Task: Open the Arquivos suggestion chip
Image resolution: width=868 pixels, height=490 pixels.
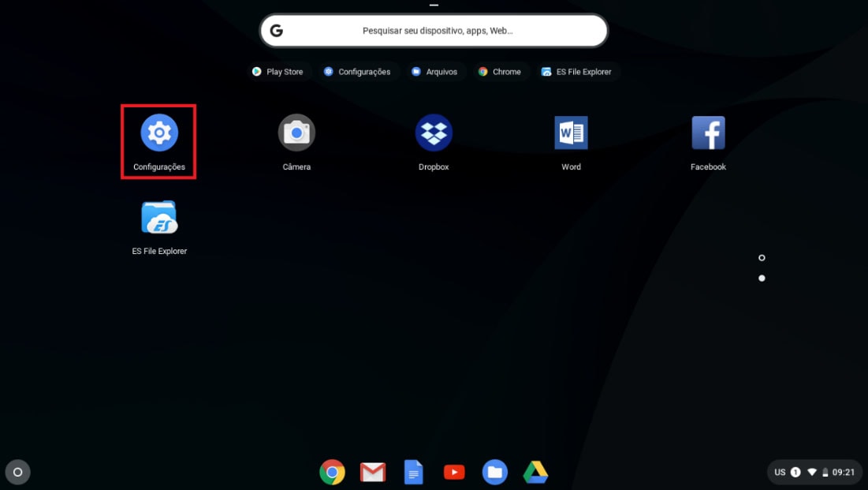Action: point(435,72)
